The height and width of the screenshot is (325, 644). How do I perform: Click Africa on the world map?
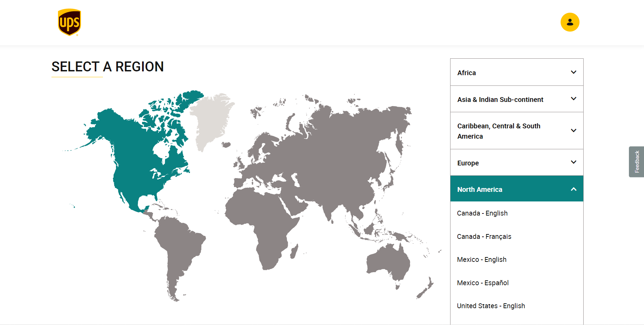(x=264, y=223)
